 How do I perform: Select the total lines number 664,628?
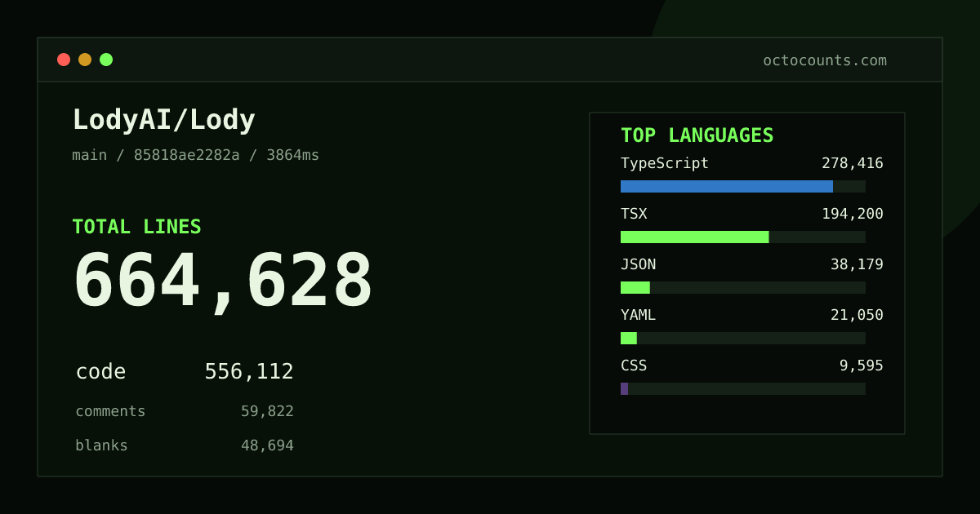pyautogui.click(x=223, y=281)
